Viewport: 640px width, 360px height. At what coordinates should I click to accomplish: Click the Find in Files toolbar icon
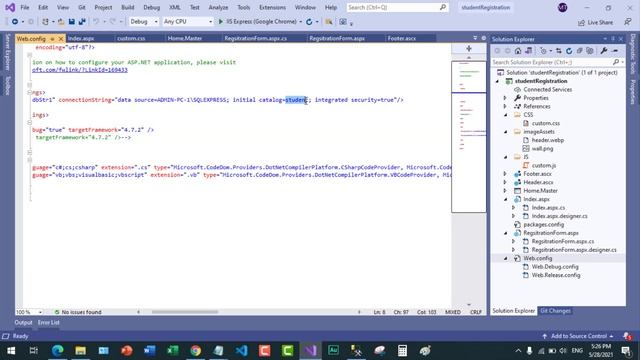(329, 22)
